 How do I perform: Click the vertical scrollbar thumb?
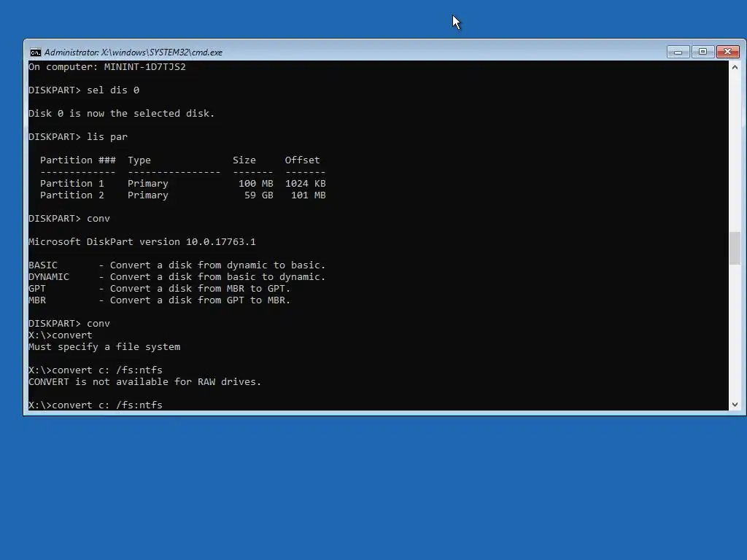click(735, 248)
